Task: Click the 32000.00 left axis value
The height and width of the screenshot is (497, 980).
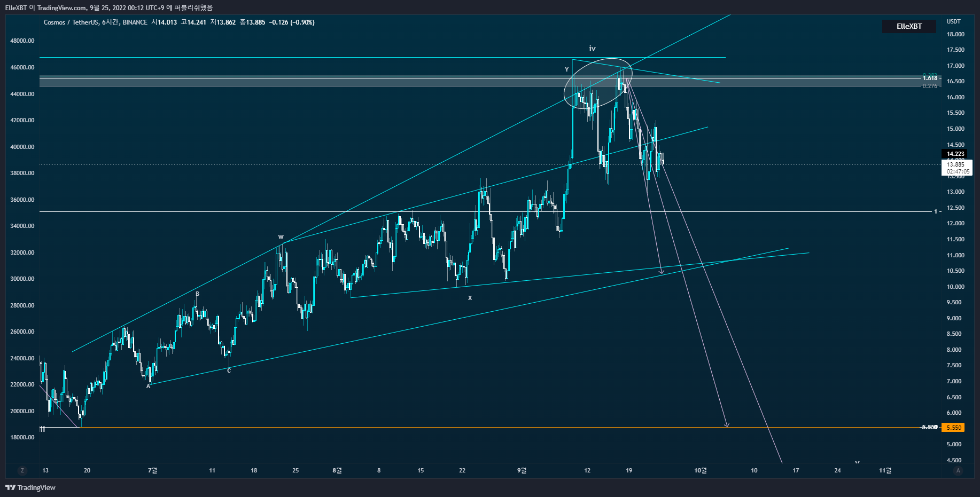Action: [x=22, y=253]
